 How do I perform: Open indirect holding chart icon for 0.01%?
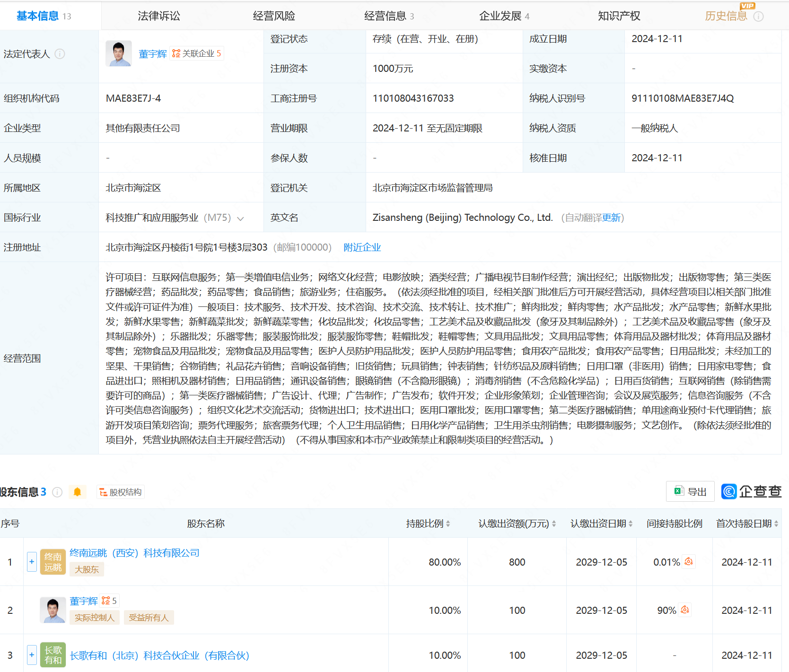[x=689, y=562]
